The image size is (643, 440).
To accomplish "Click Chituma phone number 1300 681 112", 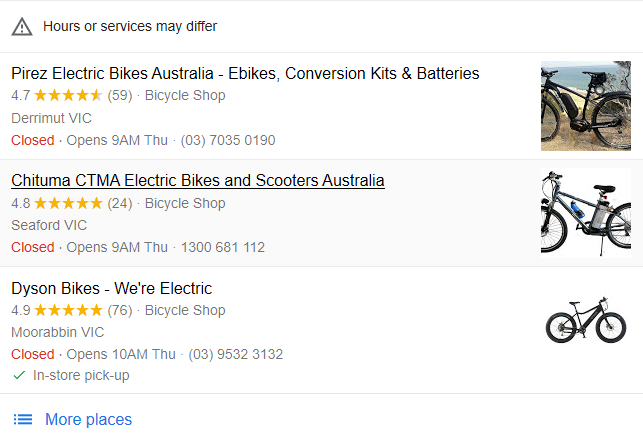I will (x=225, y=247).
